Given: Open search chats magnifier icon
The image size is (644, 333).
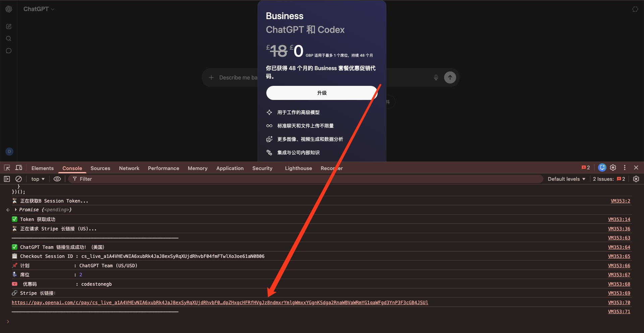Looking at the screenshot, I should pyautogui.click(x=9, y=39).
